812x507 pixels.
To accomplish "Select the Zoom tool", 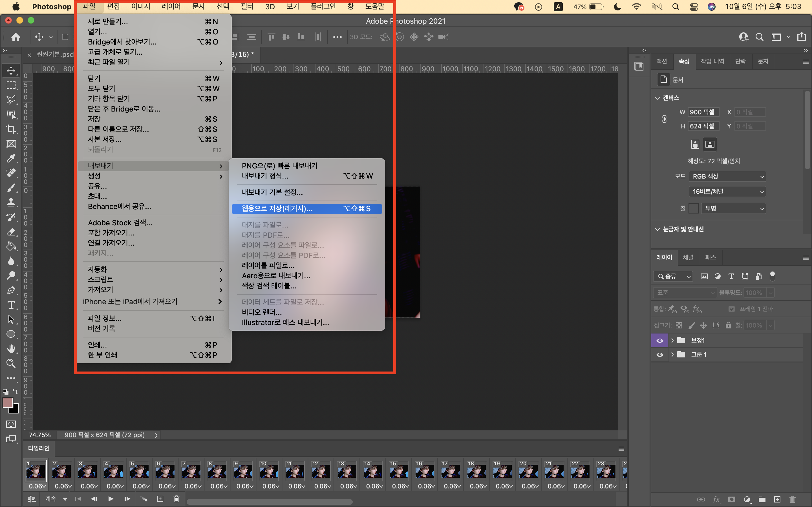I will click(x=11, y=363).
